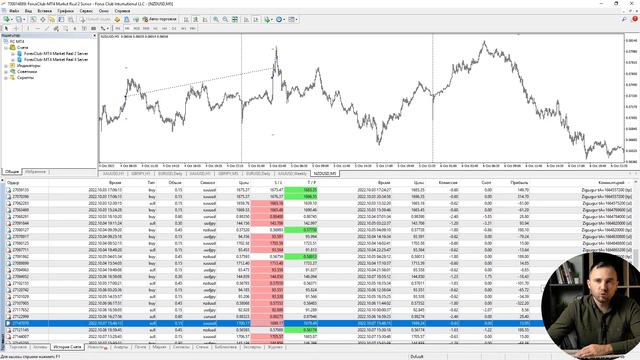Toggle the Terminal panel icon
The height and width of the screenshot is (360, 640).
click(61, 19)
